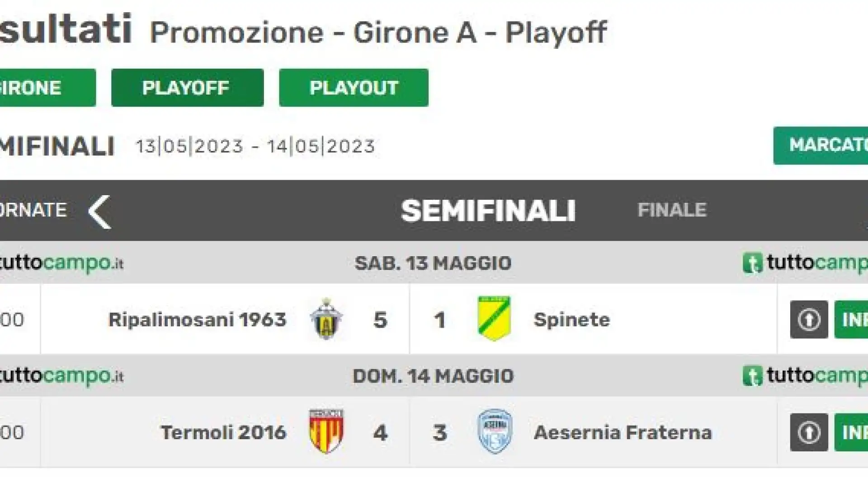
Task: Click the green INFO button for Spinete match
Action: tap(851, 319)
